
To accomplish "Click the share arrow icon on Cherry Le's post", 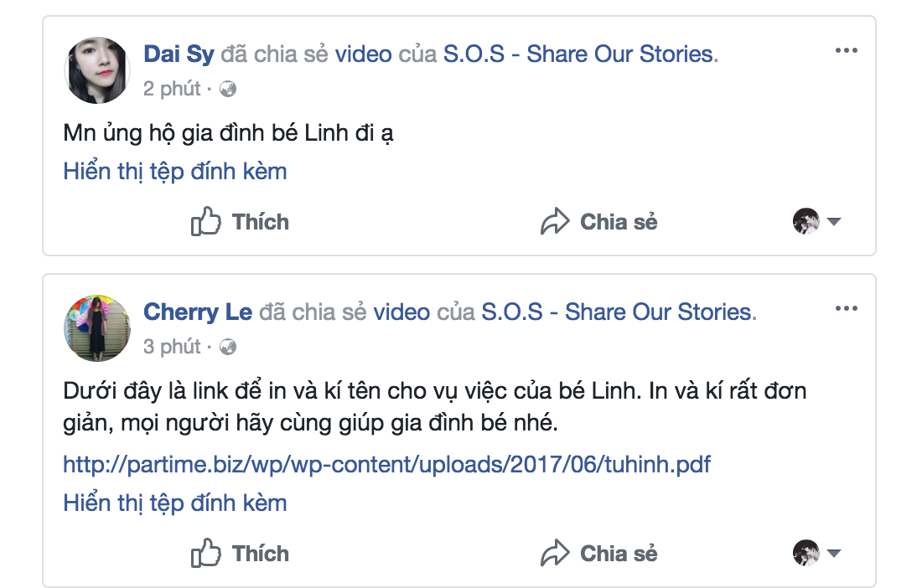I will [x=555, y=554].
